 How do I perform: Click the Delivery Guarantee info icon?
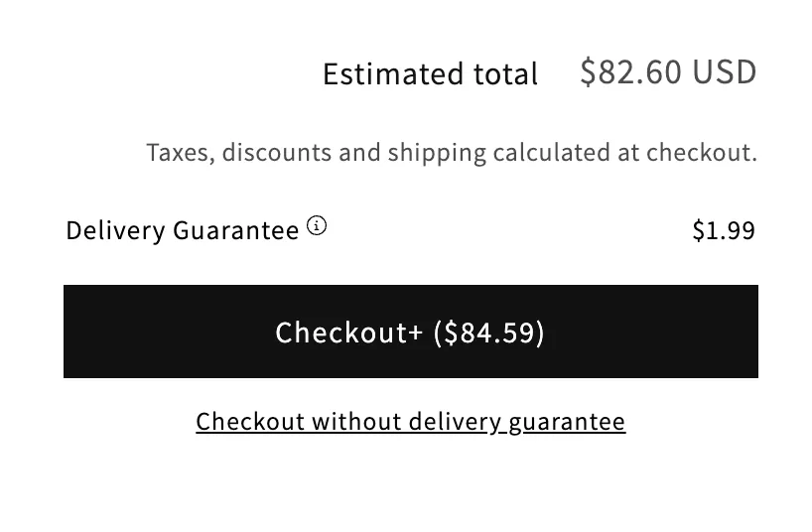[317, 226]
